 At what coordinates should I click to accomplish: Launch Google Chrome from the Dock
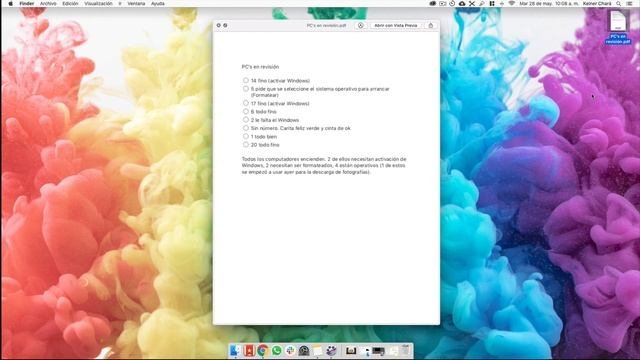pyautogui.click(x=262, y=350)
